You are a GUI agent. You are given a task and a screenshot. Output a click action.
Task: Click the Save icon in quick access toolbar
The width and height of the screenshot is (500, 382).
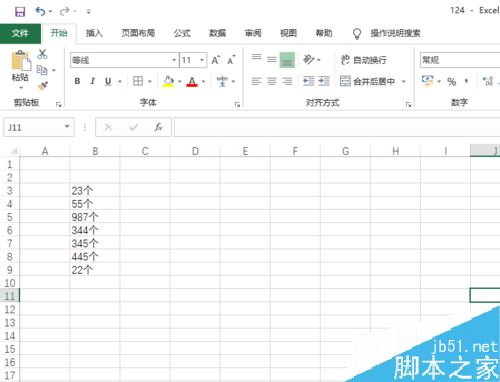click(20, 12)
